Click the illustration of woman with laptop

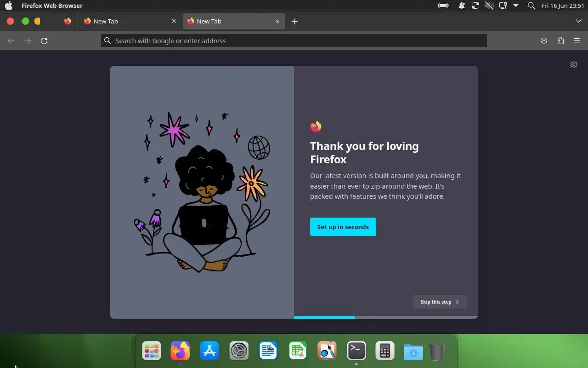pos(202,192)
